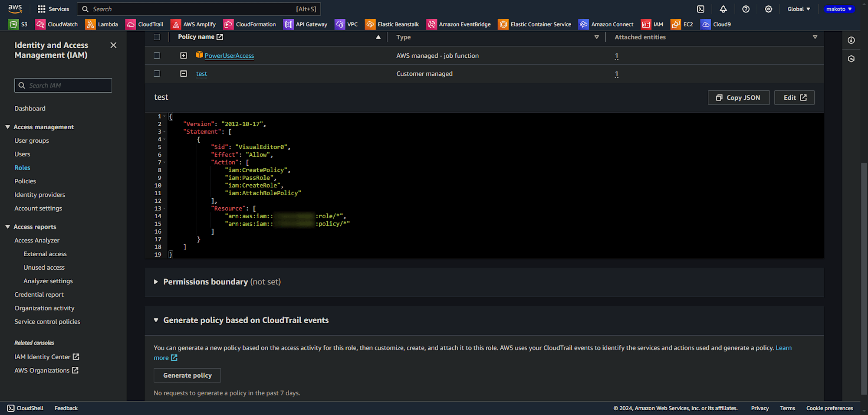Open the test policy link
Image resolution: width=868 pixels, height=415 pixels.
pos(201,74)
